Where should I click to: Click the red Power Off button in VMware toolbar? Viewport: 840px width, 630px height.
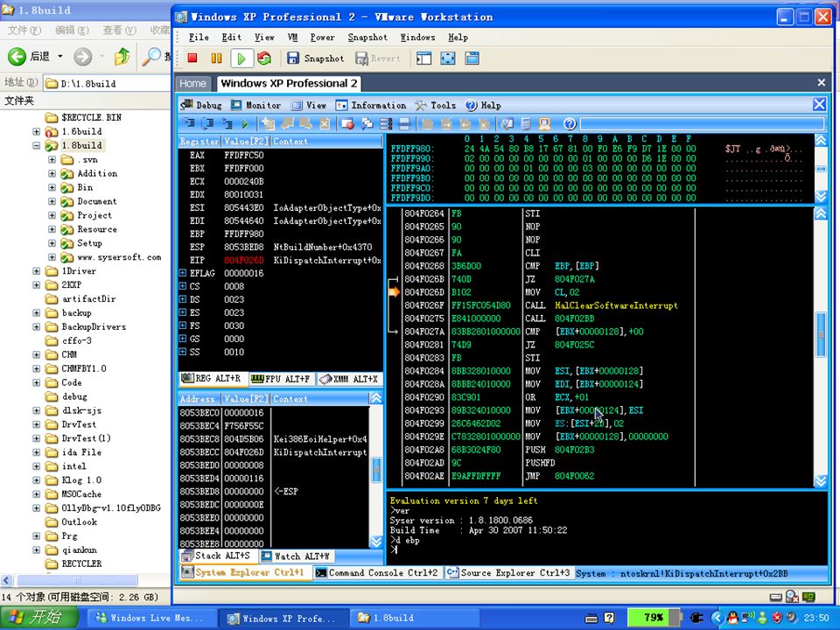click(192, 58)
